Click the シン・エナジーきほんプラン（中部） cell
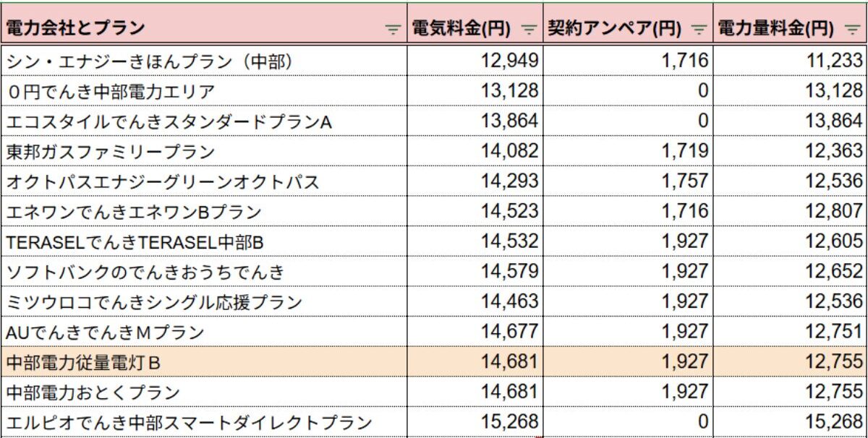This screenshot has height=438, width=868. coord(203,61)
